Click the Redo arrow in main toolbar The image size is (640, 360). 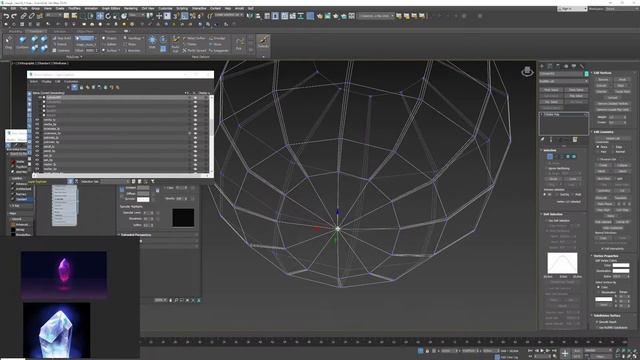click(x=14, y=16)
